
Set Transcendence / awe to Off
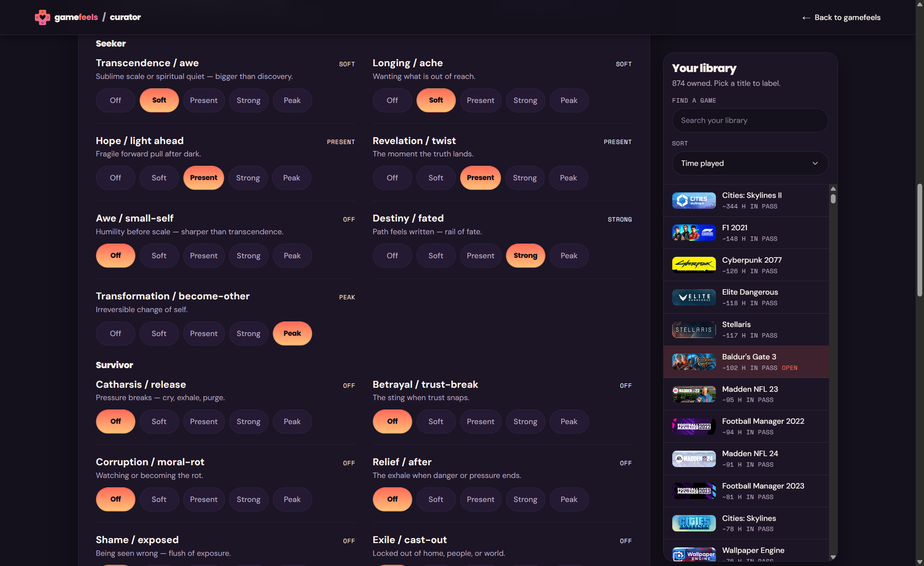[116, 100]
